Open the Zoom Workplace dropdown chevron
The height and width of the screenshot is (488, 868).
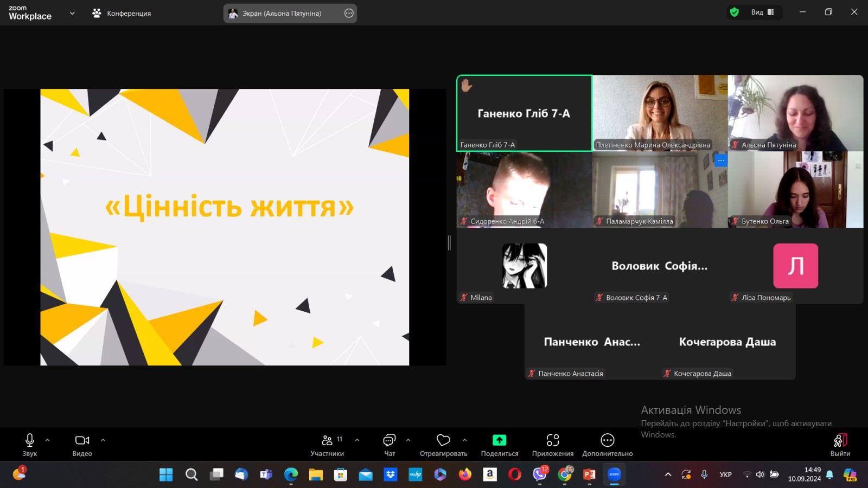(72, 13)
